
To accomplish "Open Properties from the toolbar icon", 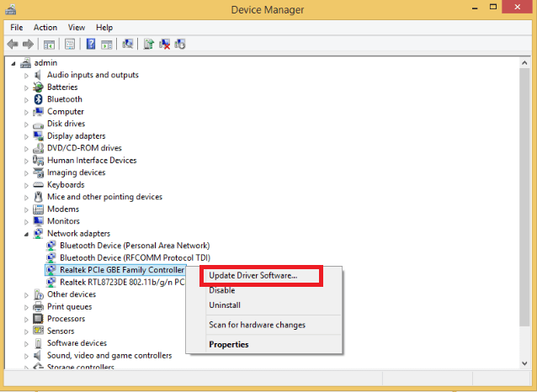I will tap(70, 45).
